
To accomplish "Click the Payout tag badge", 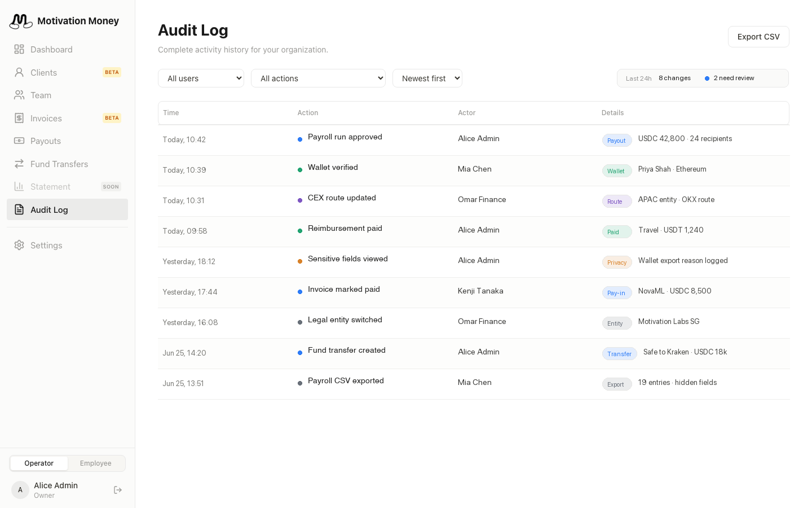I will pyautogui.click(x=616, y=141).
